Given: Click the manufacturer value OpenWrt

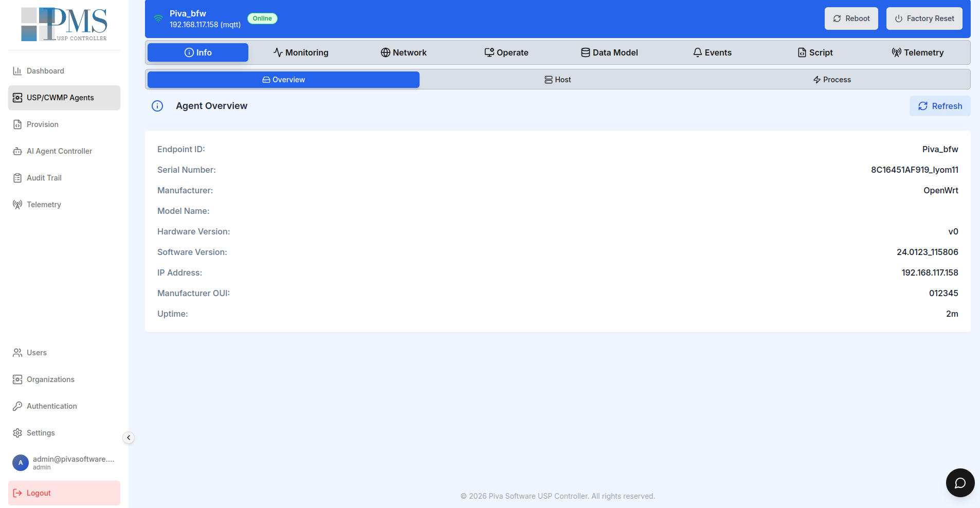Looking at the screenshot, I should coord(941,190).
